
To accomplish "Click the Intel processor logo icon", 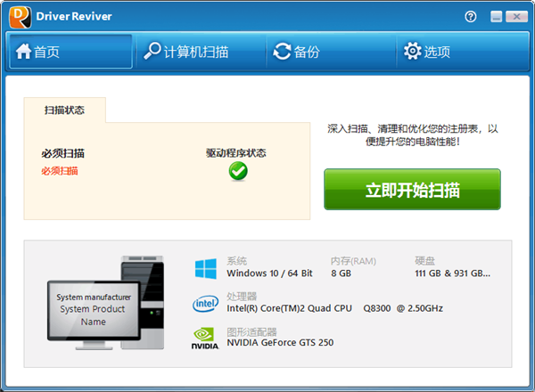I will click(x=205, y=304).
